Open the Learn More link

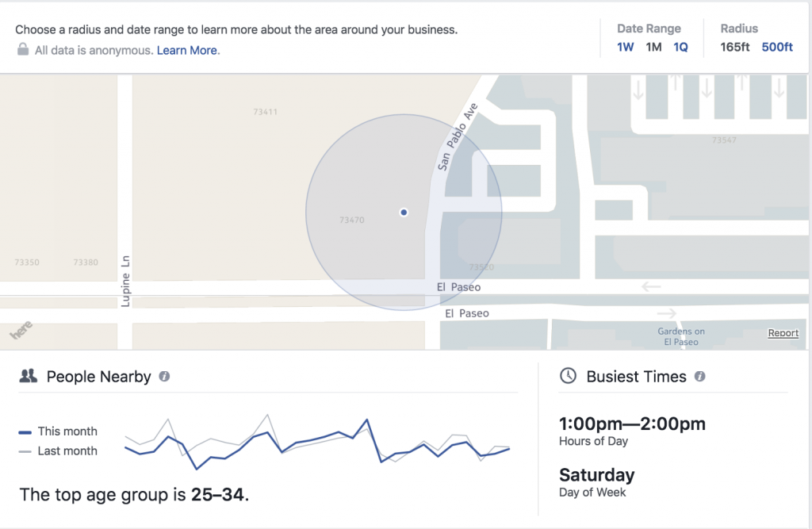point(187,50)
